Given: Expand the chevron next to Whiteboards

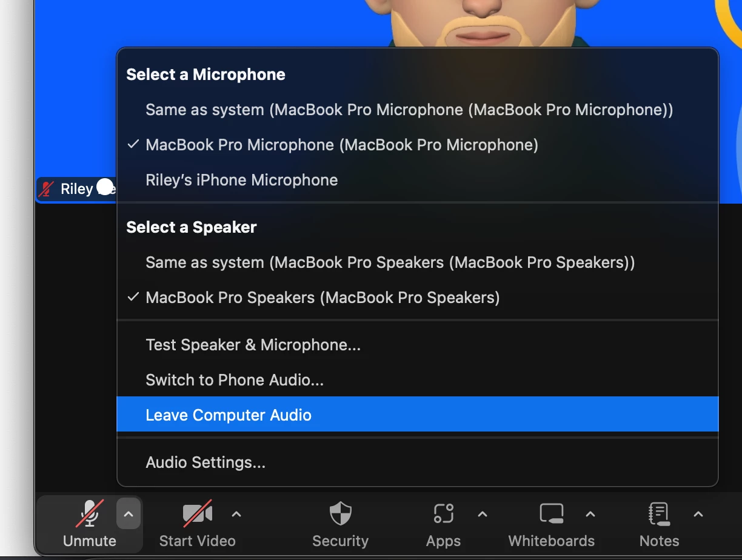Looking at the screenshot, I should click(x=590, y=515).
